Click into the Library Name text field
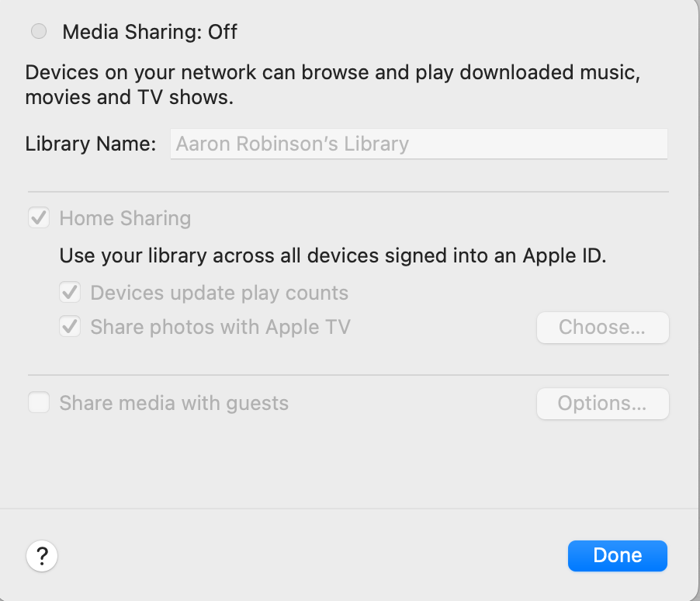Viewport: 700px width, 601px height. tap(418, 144)
